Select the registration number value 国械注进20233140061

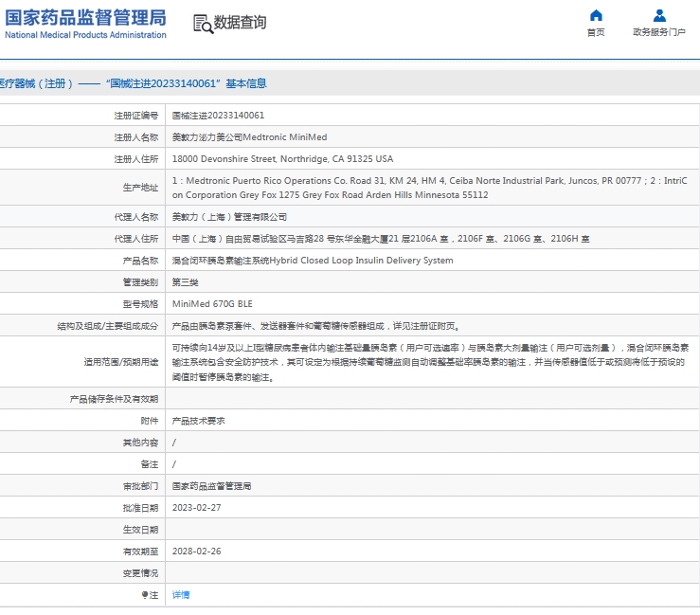[218, 116]
